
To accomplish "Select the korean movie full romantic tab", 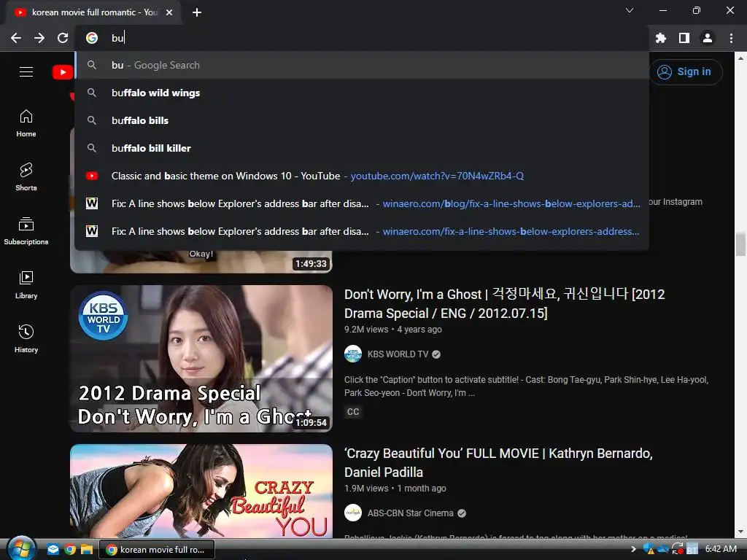I will click(93, 12).
